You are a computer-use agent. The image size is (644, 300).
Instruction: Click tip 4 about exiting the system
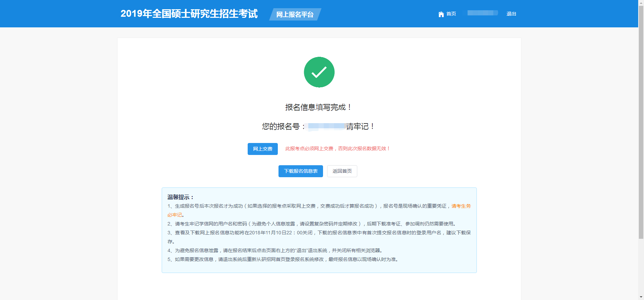tap(275, 250)
